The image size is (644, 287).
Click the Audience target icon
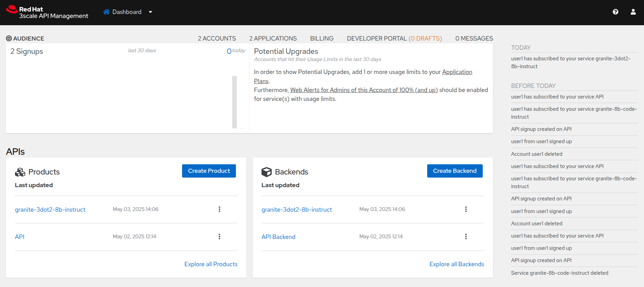click(9, 39)
